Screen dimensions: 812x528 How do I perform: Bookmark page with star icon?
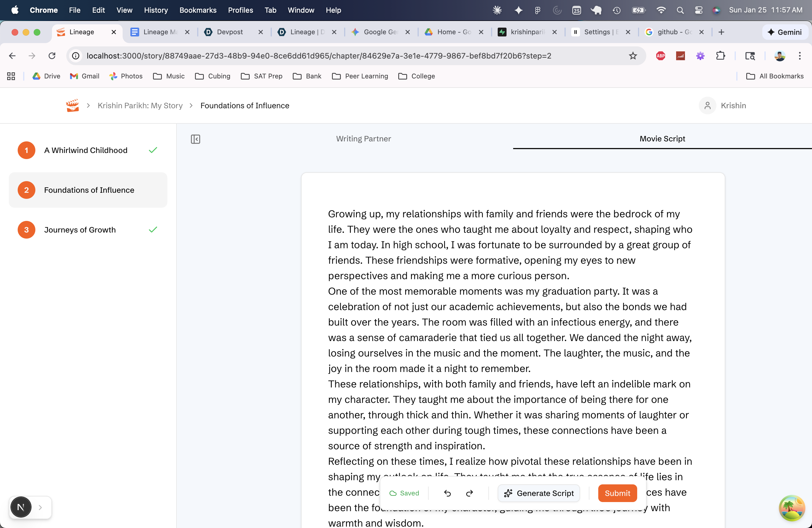pyautogui.click(x=633, y=56)
